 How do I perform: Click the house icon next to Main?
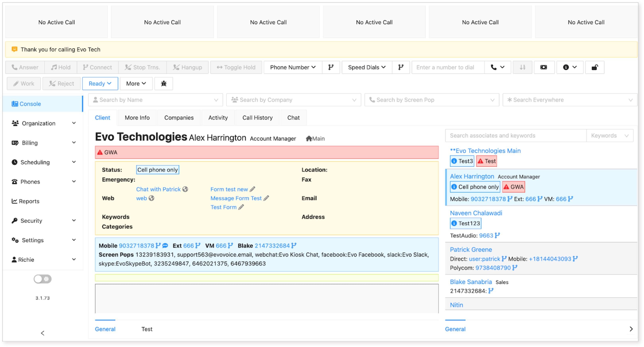click(309, 139)
